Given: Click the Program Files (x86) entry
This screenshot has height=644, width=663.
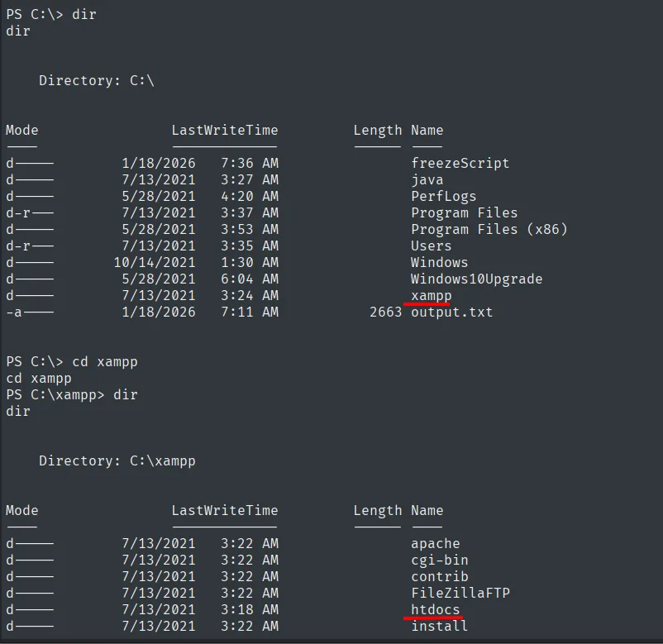Looking at the screenshot, I should [x=489, y=229].
